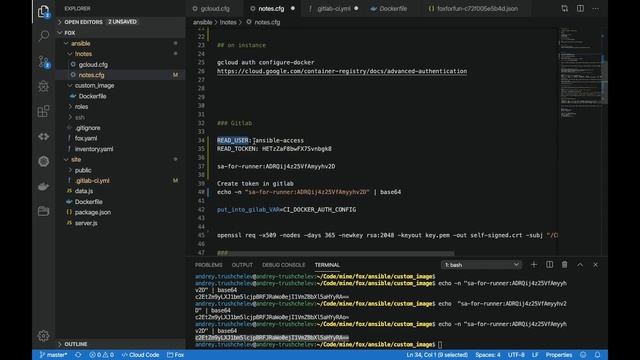
Task: Switch to the gcloud.cfg editor tab
Action: coord(215,8)
